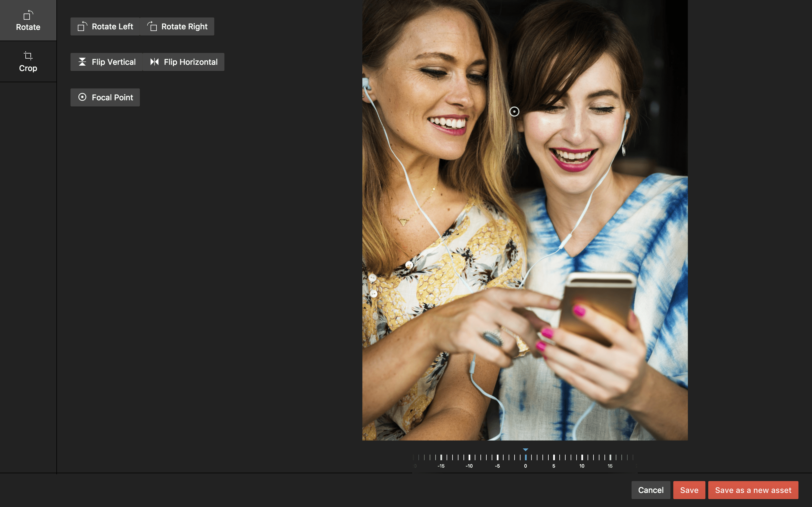The image size is (812, 507).
Task: Click the Flip Horizontal icon
Action: [x=154, y=62]
